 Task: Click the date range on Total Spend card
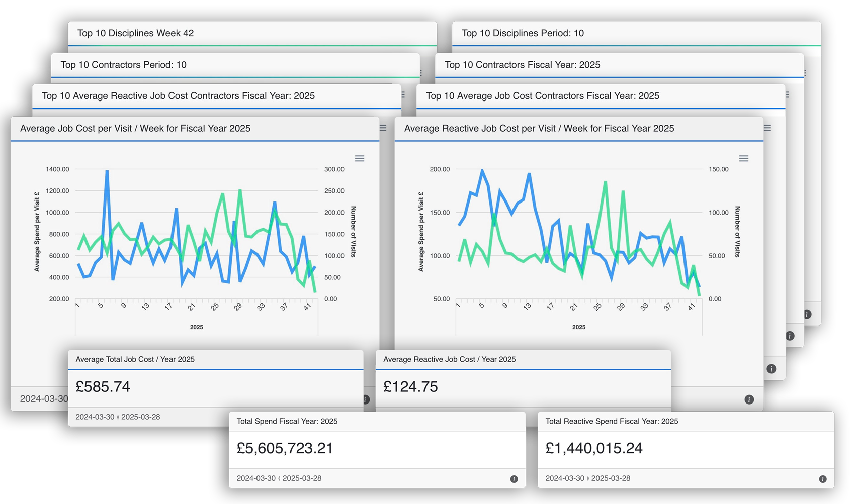pos(279,478)
